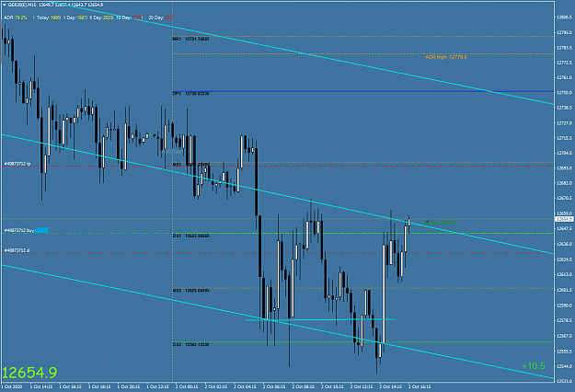Select the 1 Day range label
This screenshot has width=575, height=392.
(x=75, y=17)
